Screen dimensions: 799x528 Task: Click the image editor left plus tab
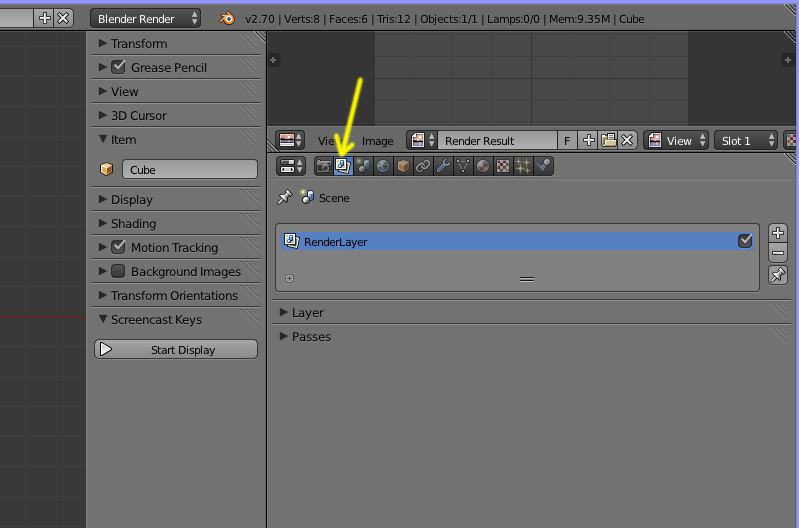pos(273,60)
